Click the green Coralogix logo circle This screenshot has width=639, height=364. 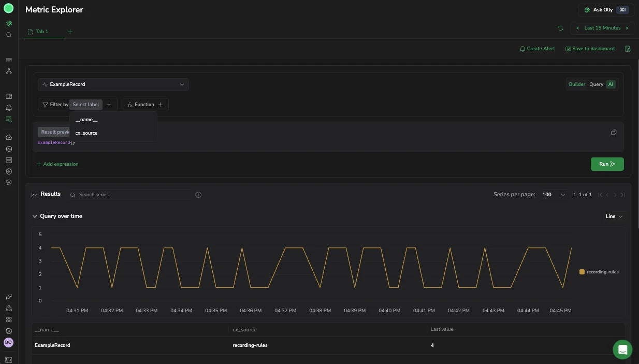[x=9, y=8]
